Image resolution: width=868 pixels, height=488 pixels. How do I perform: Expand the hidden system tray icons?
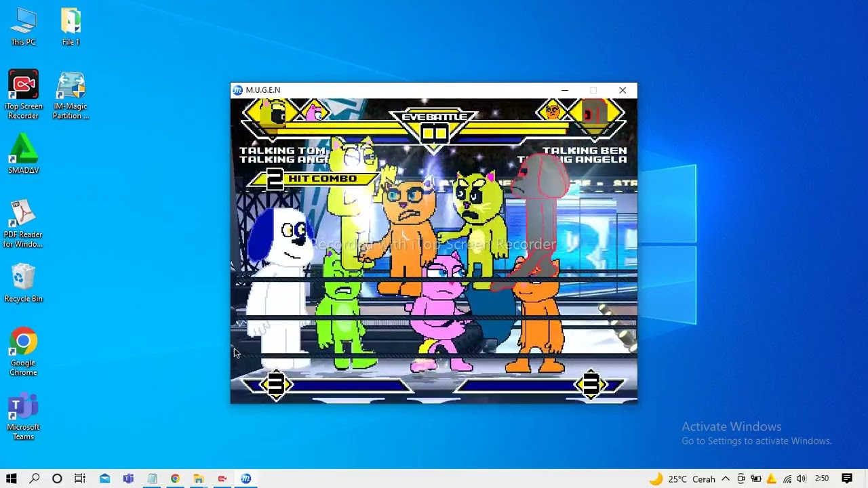click(x=726, y=479)
